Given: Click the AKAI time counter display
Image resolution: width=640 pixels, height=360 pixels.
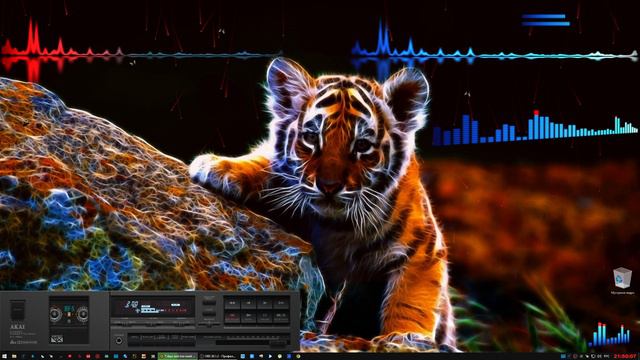Looking at the screenshot, I should (131, 304).
